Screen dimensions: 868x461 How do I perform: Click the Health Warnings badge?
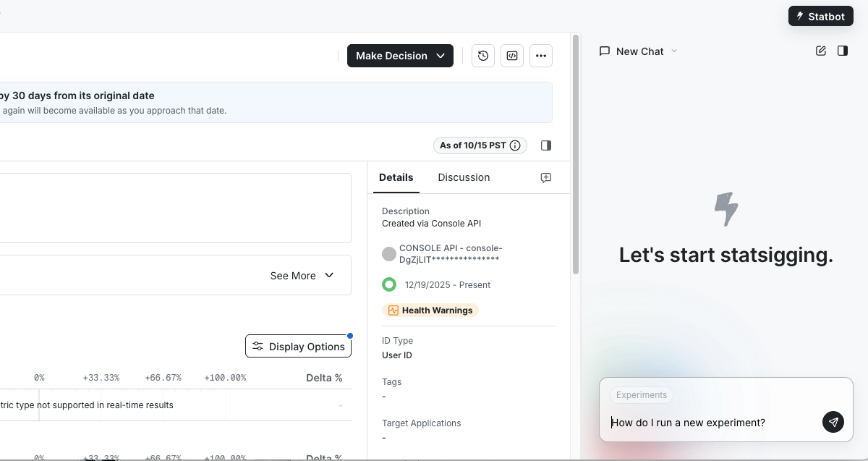click(430, 310)
